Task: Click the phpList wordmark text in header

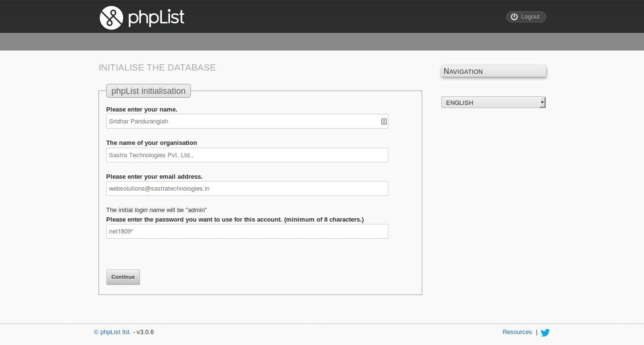Action: 156,18
